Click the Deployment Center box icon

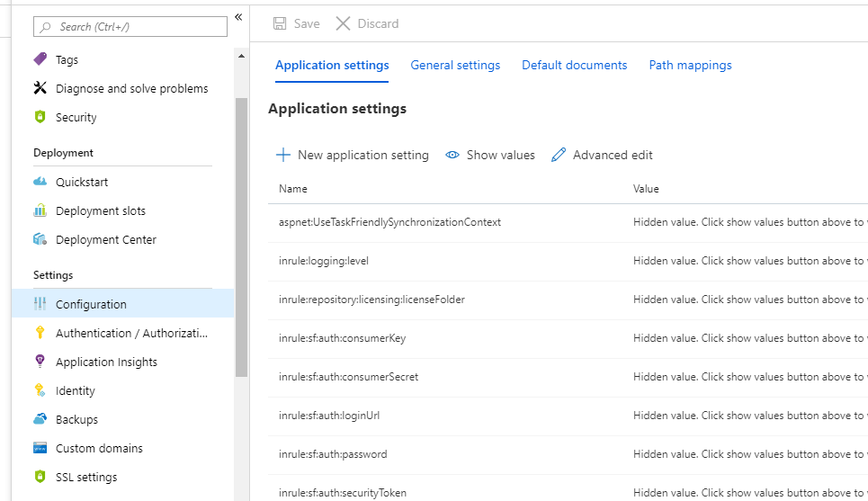[x=40, y=238]
